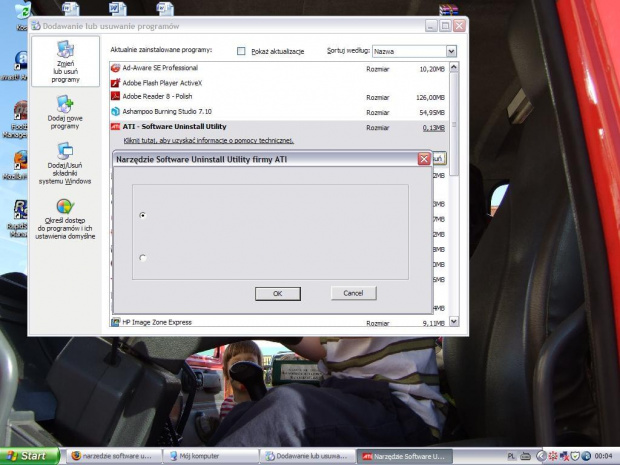The height and width of the screenshot is (465, 620).
Task: Select 'Adobe Reader 8 - Polish' entry
Action: (157, 96)
